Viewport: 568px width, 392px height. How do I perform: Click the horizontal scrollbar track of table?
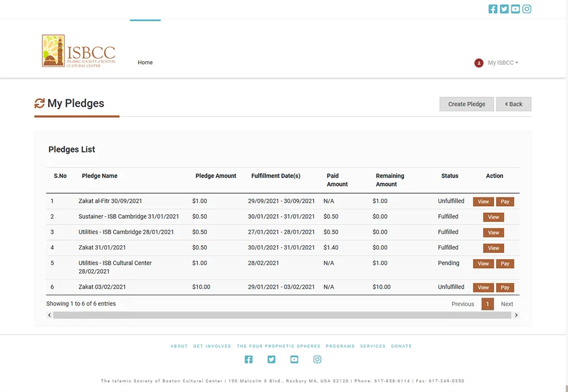coord(282,315)
